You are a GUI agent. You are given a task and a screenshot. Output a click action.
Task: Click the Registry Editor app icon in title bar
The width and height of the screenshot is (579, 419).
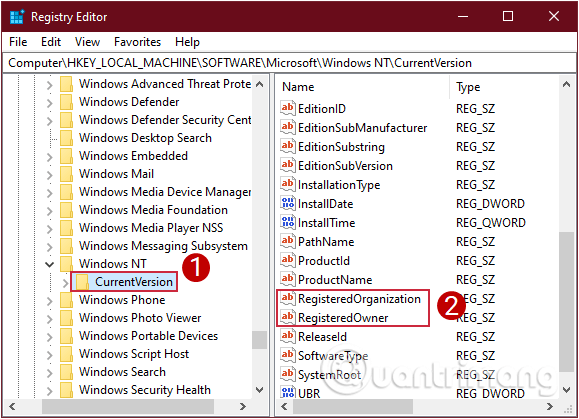point(17,17)
